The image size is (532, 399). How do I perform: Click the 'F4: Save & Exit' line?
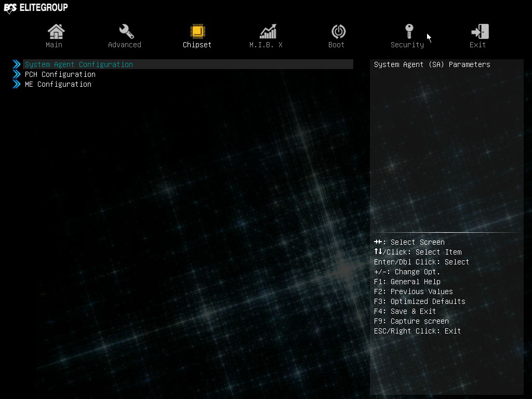coord(405,311)
